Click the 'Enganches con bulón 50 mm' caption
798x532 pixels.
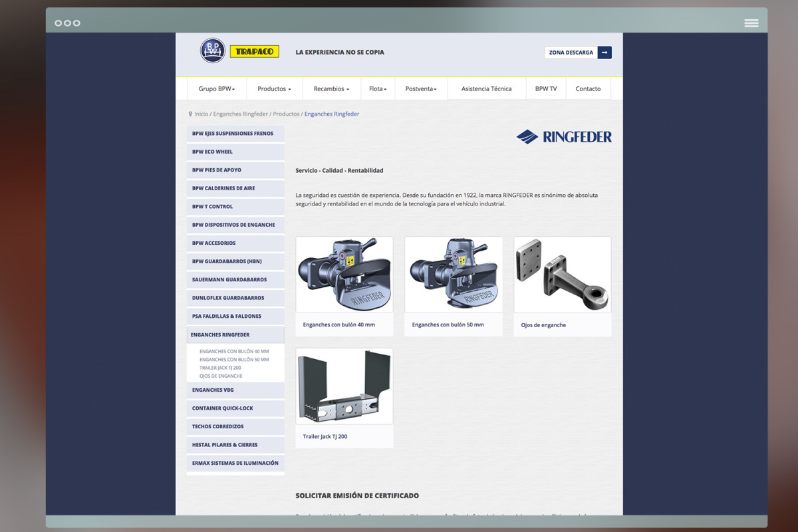(x=448, y=325)
